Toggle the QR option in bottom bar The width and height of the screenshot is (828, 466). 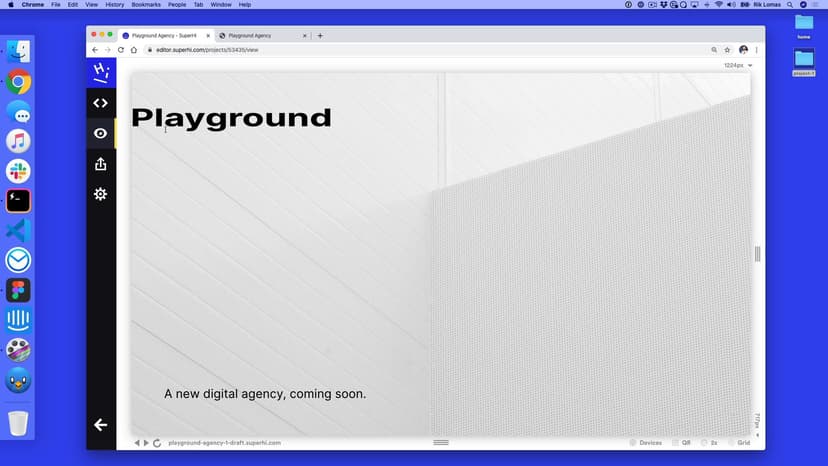pos(681,442)
